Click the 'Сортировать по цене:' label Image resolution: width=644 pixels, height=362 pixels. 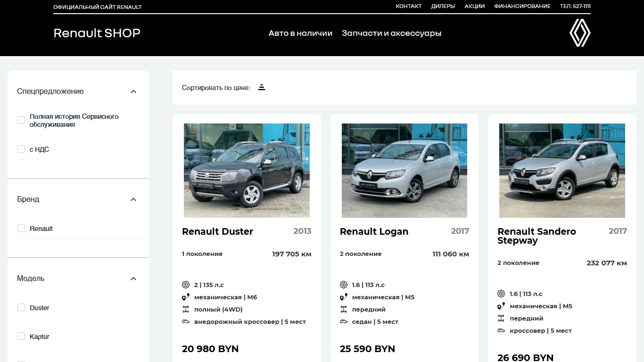click(x=216, y=88)
